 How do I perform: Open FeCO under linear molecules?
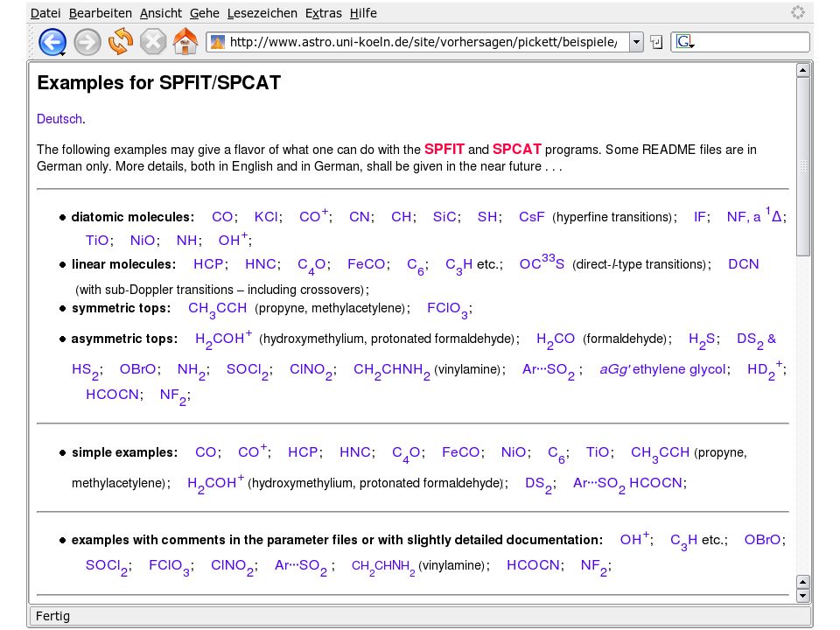tap(367, 264)
